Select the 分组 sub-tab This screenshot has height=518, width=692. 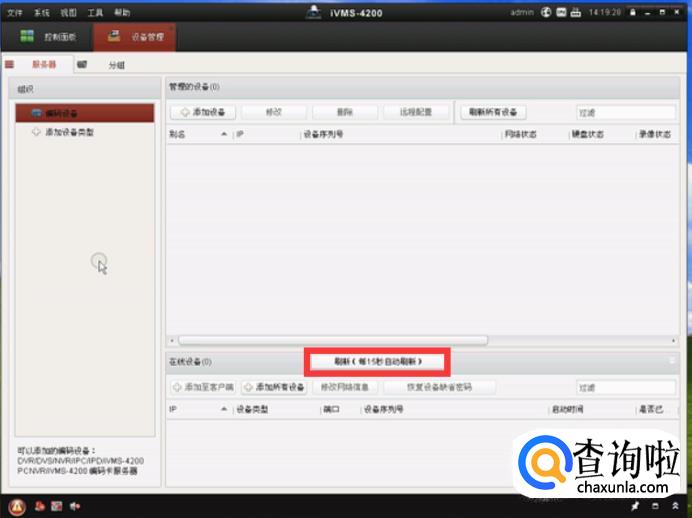117,65
